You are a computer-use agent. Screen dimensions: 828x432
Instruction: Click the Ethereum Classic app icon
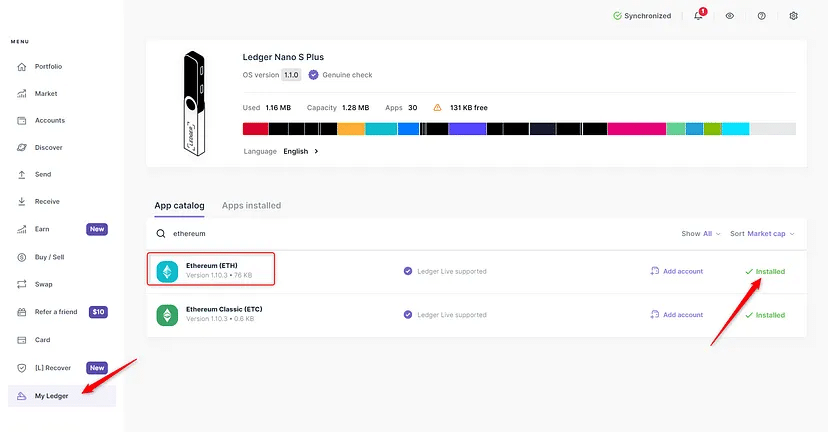pos(167,315)
